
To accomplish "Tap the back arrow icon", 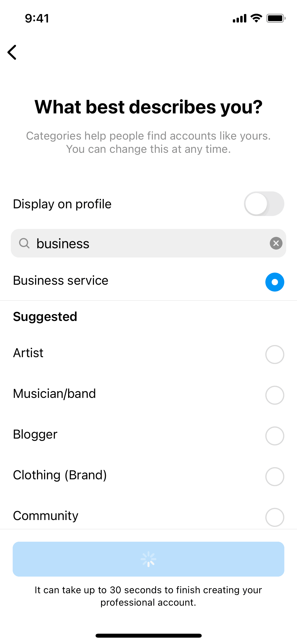I will [12, 52].
